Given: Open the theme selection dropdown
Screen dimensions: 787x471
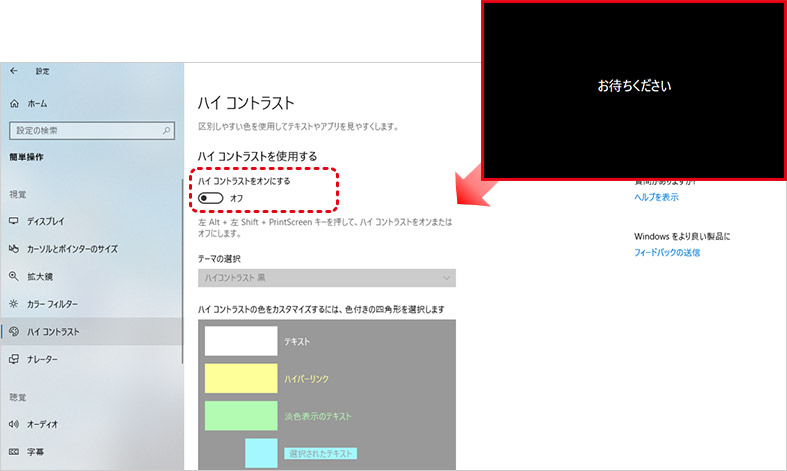Looking at the screenshot, I should tap(326, 278).
